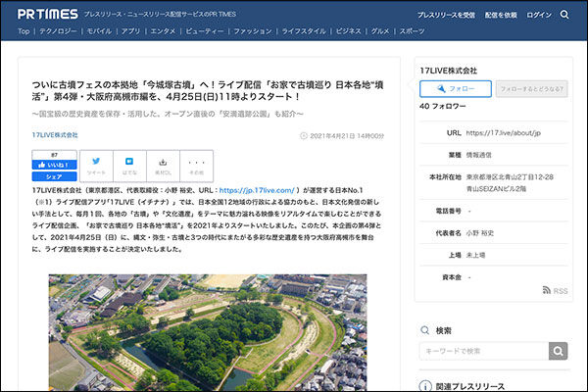This screenshot has width=588, height=392.
Task: Click the 40 フォロワー count text
Action: pos(443,107)
